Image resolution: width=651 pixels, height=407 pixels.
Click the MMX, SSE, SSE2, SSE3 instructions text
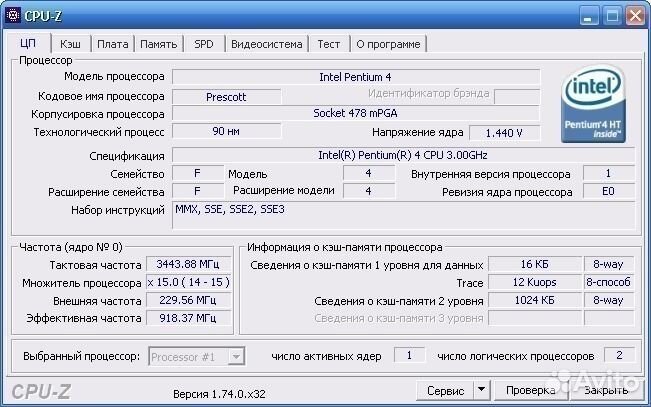click(230, 209)
